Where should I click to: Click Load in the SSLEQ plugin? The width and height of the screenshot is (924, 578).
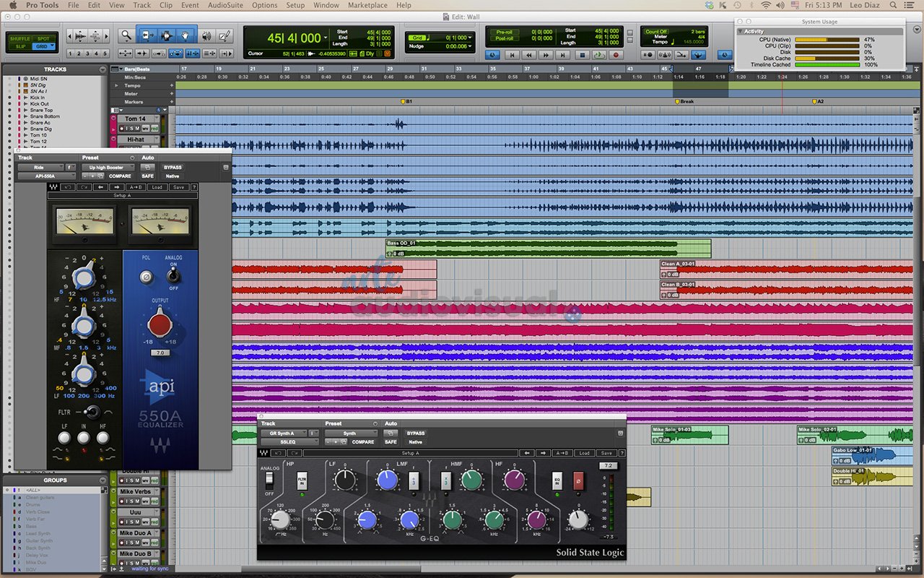[584, 453]
